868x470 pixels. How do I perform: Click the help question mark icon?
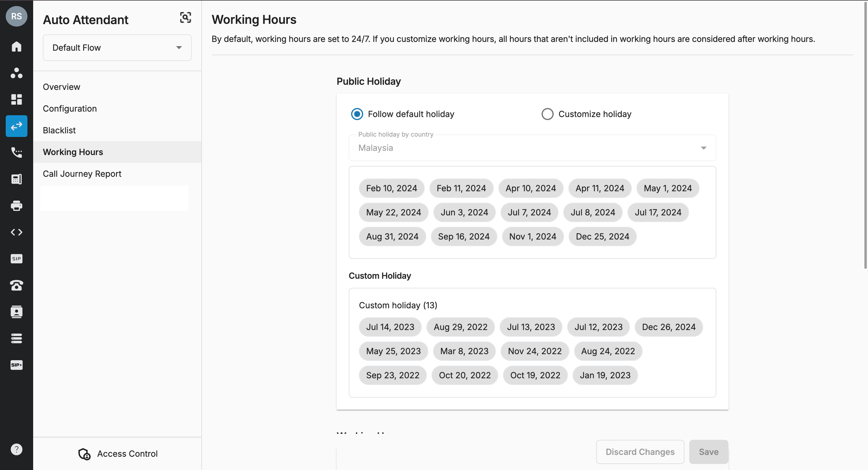(17, 449)
